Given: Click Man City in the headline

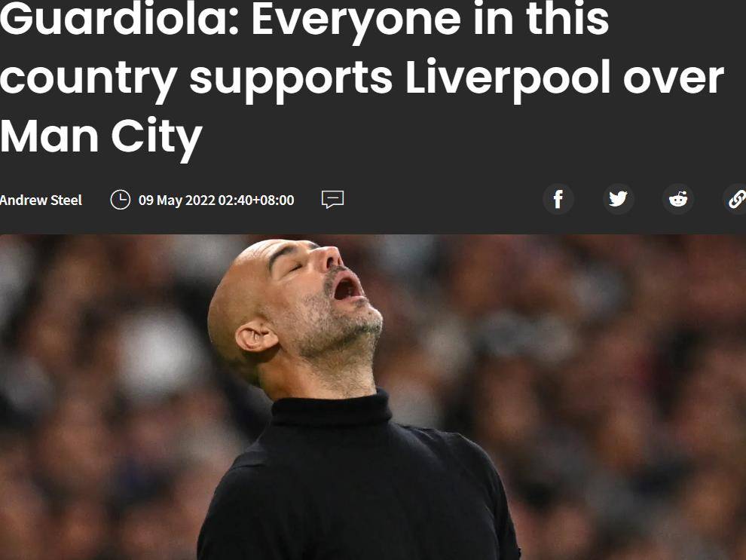Looking at the screenshot, I should click(101, 137).
